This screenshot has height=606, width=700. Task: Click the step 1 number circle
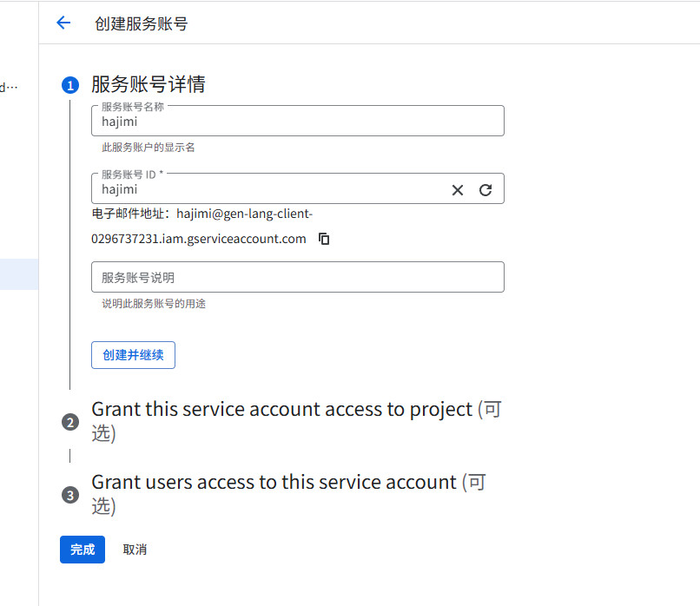70,85
